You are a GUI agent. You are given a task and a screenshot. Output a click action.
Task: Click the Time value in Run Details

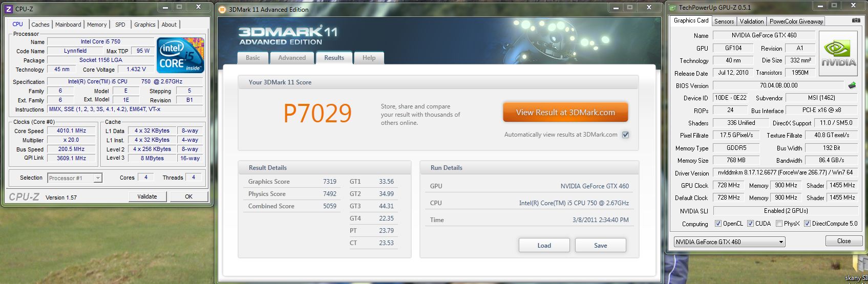(x=600, y=220)
